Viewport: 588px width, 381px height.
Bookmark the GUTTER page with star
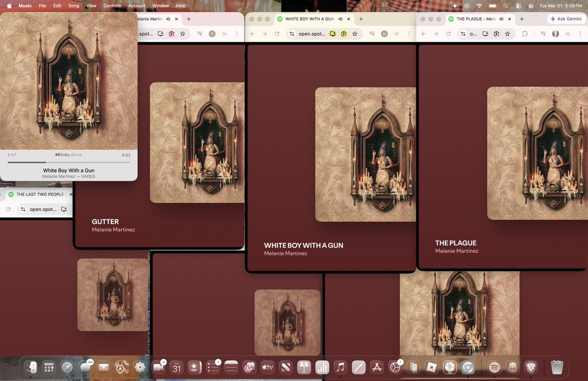(183, 34)
